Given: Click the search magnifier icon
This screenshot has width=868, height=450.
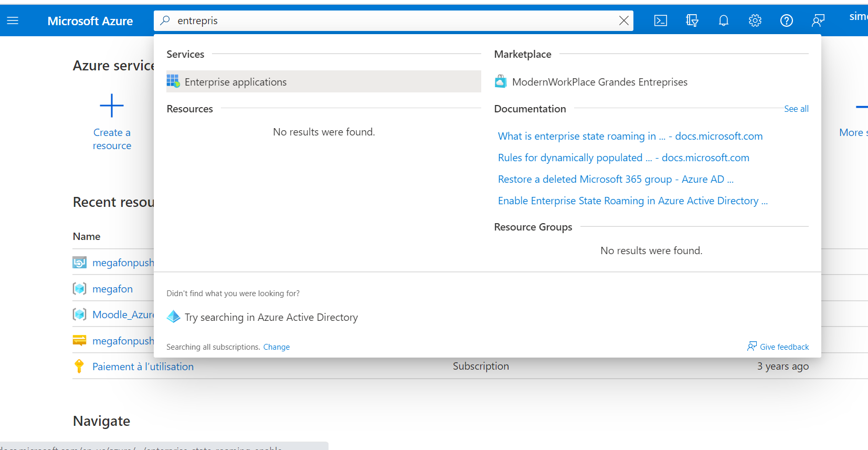Looking at the screenshot, I should (x=165, y=20).
